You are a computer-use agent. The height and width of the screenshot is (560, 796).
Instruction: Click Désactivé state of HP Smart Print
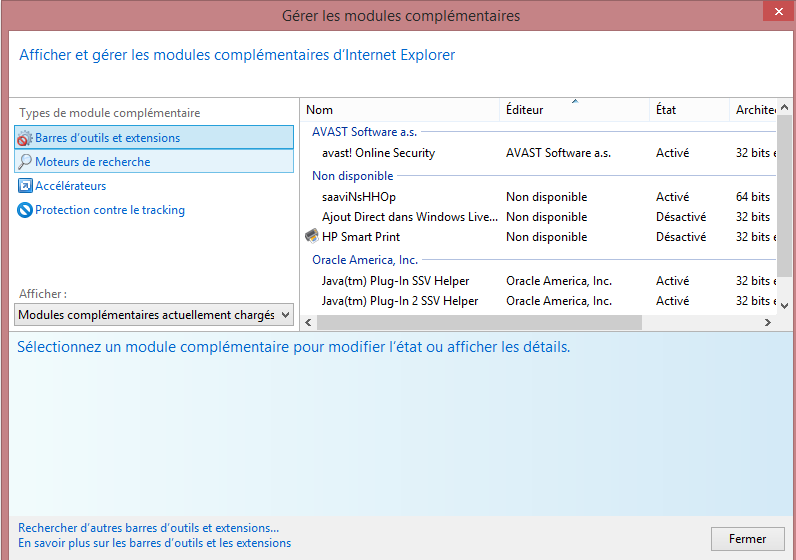point(681,237)
